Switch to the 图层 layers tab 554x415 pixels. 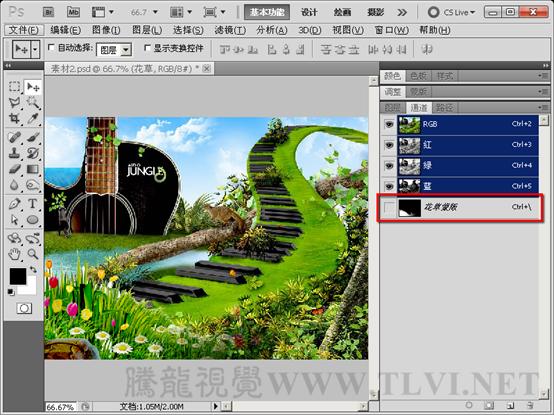click(x=392, y=107)
